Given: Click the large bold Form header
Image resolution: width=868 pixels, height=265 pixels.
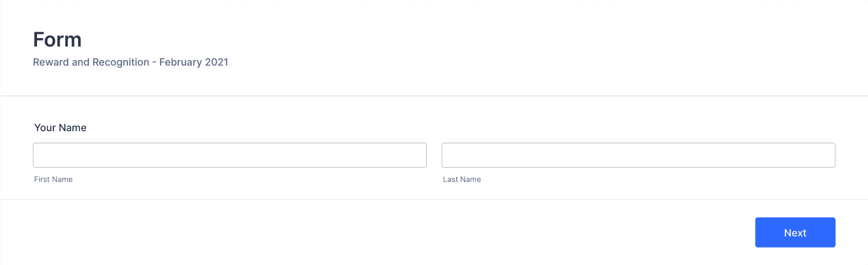Looking at the screenshot, I should [57, 40].
